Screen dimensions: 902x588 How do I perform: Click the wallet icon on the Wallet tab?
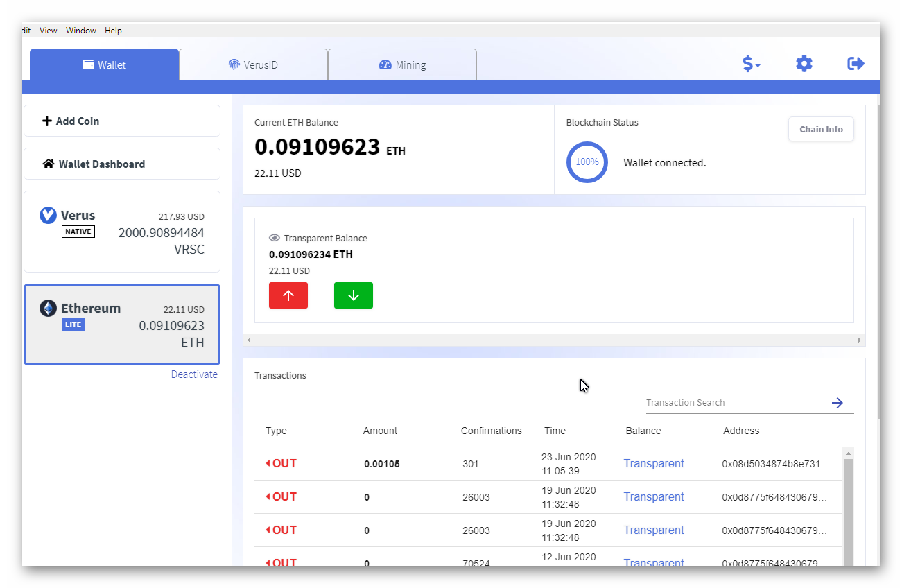[x=89, y=64]
